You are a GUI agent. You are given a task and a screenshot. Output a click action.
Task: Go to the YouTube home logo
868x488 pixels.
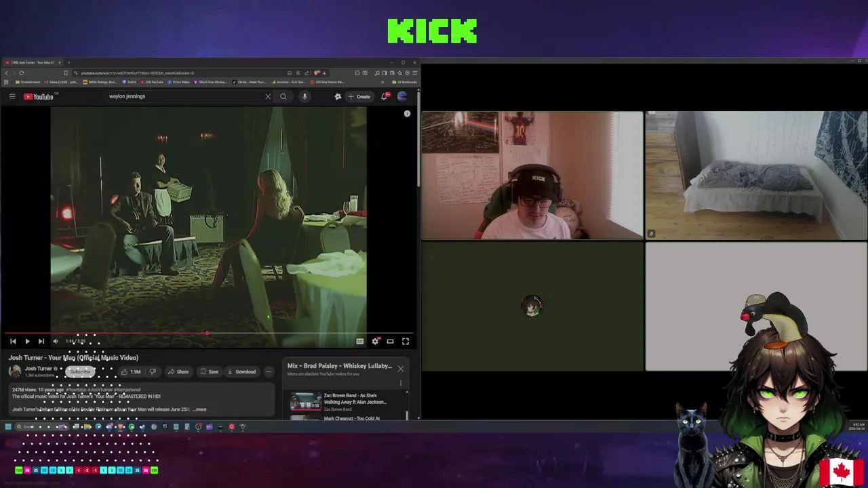point(39,96)
